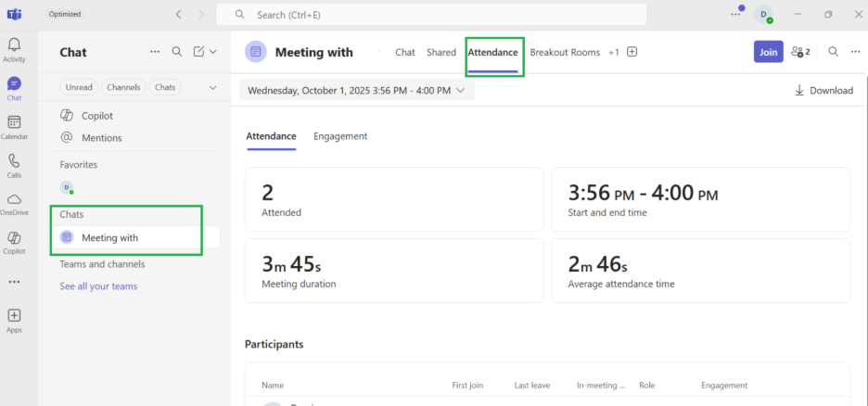868x406 pixels.
Task: Open Settings and more ellipsis at top
Action: click(735, 15)
